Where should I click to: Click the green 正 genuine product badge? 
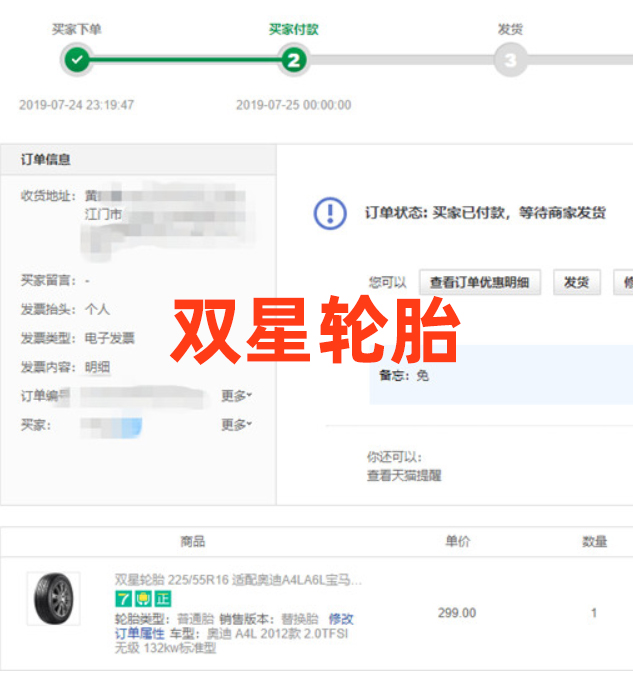pos(162,599)
